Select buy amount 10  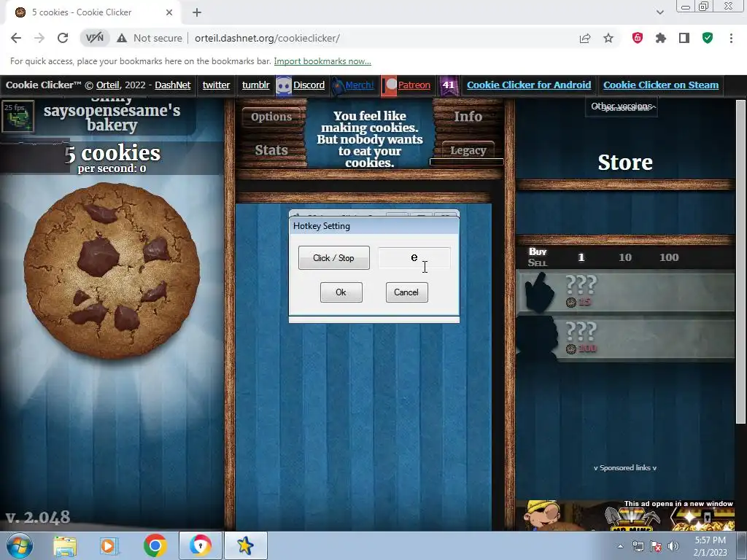coord(624,257)
